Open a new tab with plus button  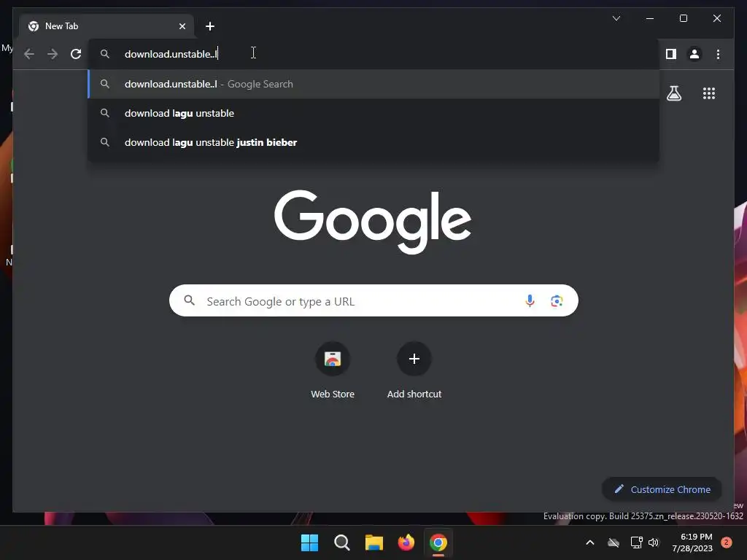(x=209, y=26)
